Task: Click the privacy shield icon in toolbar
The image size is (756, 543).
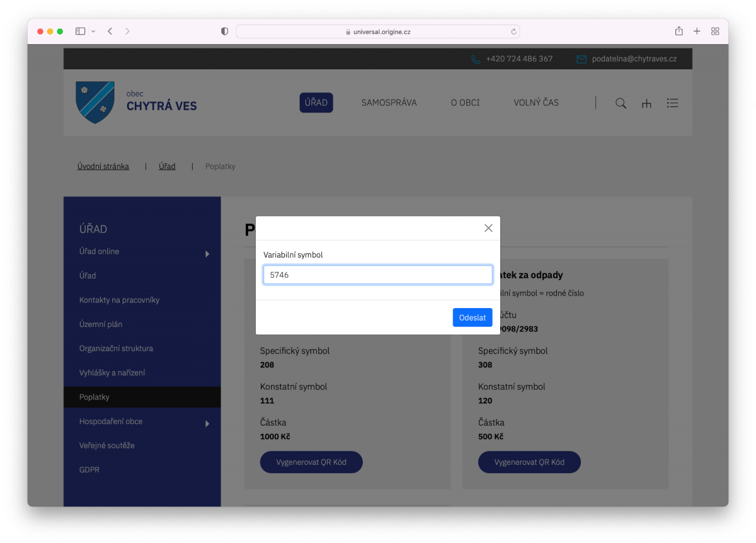Action: [x=224, y=31]
